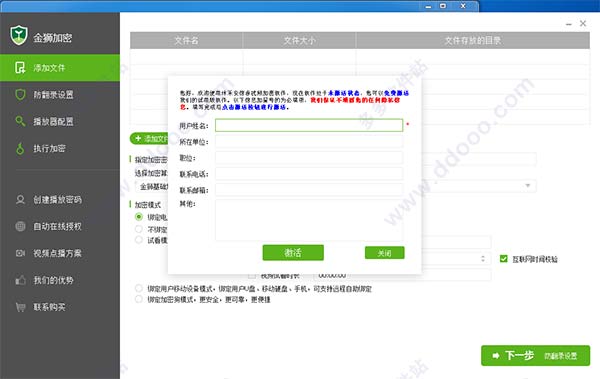The image size is (600, 379).
Task: Select the 添加文件 sidebar icon
Action: pos(20,68)
